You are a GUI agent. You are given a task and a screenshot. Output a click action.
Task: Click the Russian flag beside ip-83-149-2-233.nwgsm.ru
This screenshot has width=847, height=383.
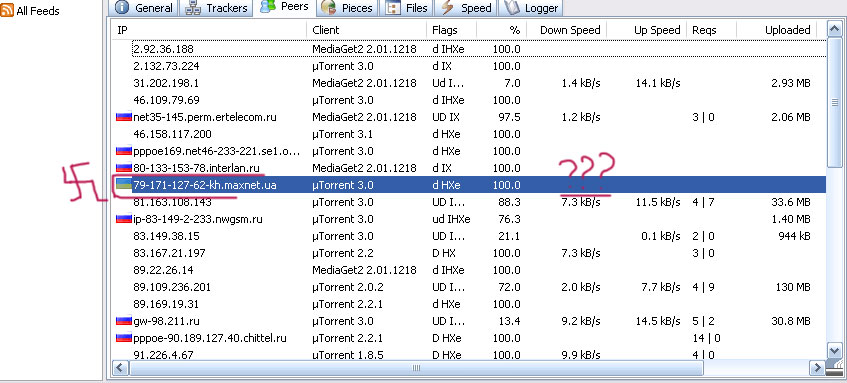(124, 219)
